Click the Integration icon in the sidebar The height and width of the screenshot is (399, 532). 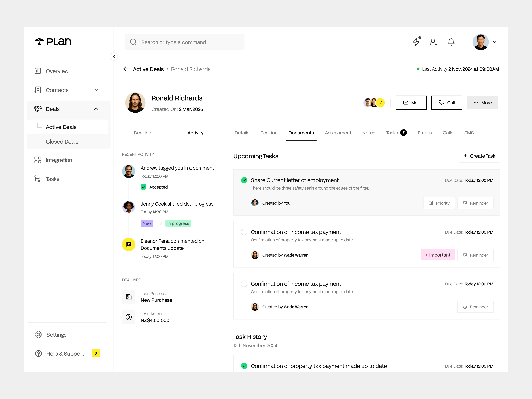[38, 160]
